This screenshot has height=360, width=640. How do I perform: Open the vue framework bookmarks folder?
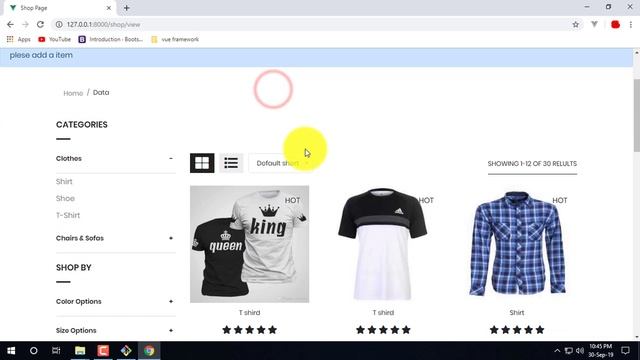point(175,39)
